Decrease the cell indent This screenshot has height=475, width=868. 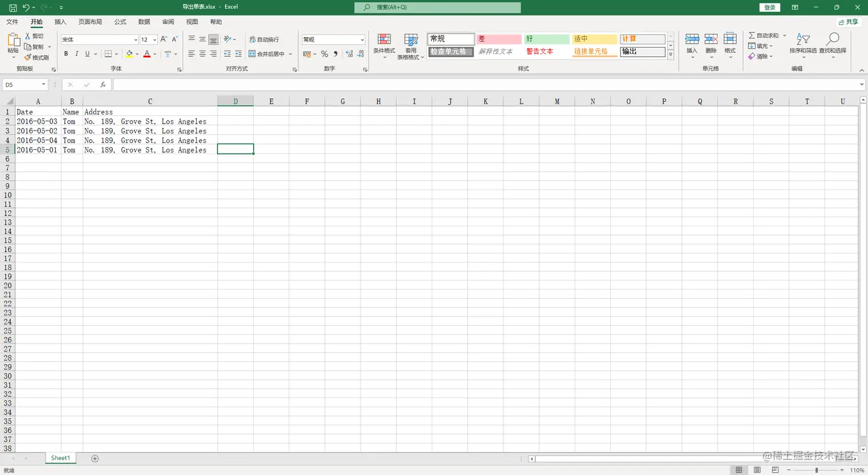pyautogui.click(x=227, y=54)
